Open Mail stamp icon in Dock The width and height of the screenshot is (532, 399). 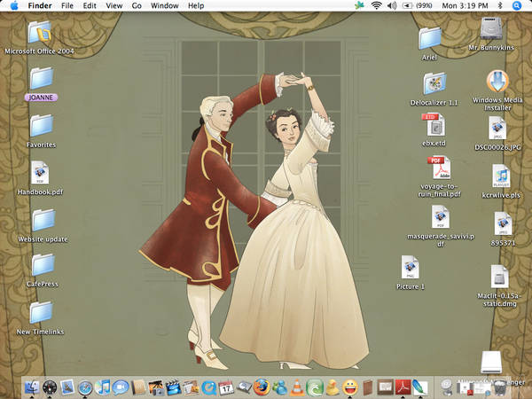pos(67,387)
